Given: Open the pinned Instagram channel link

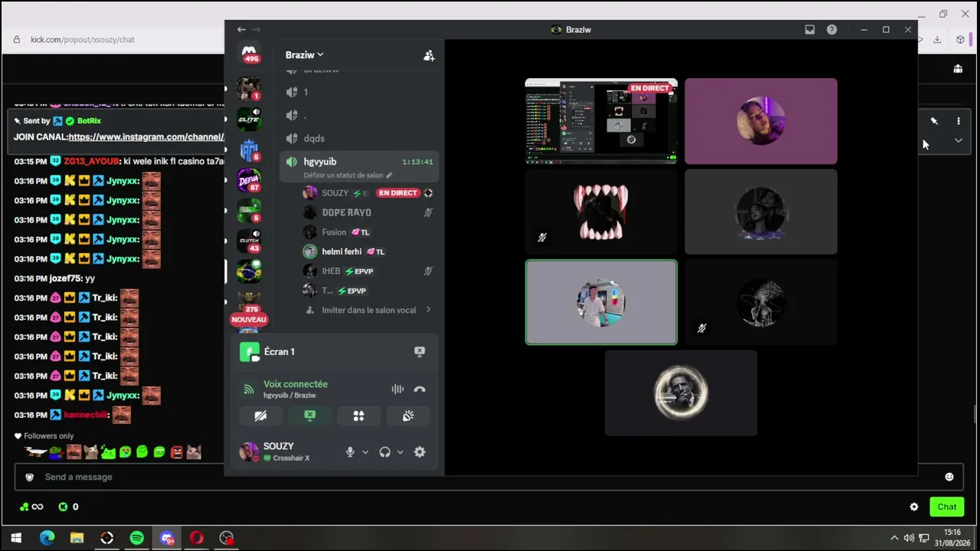Looking at the screenshot, I should click(145, 137).
